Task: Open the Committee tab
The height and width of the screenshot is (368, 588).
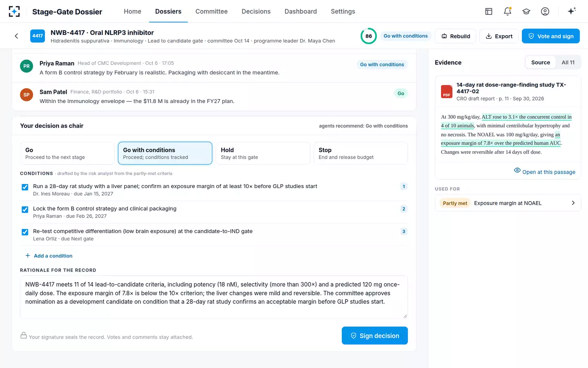Action: [212, 11]
